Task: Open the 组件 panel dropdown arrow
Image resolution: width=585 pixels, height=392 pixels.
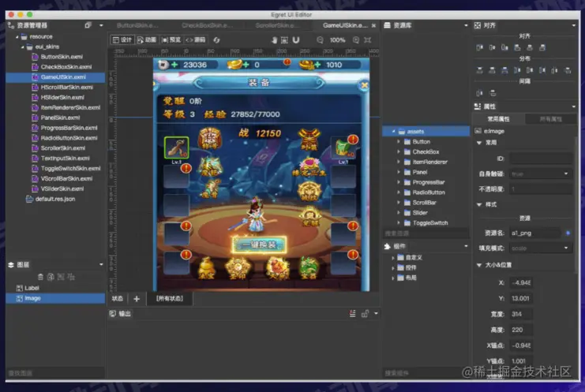Action: (466, 246)
